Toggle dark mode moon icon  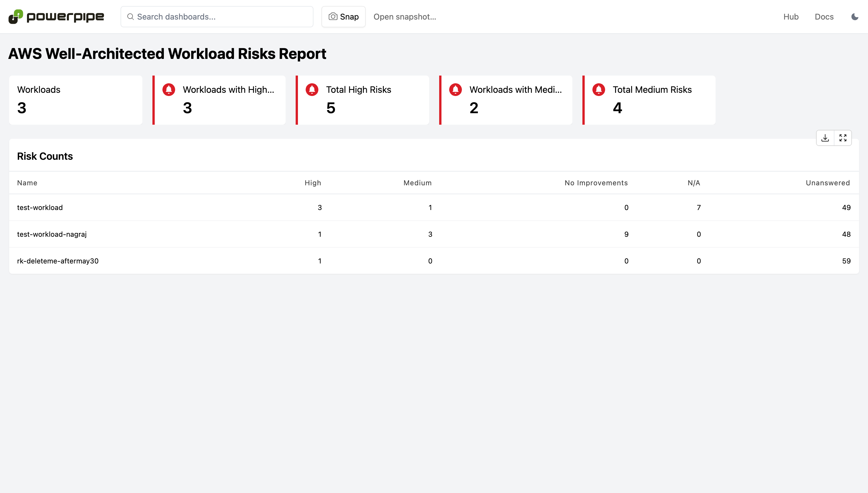point(855,17)
